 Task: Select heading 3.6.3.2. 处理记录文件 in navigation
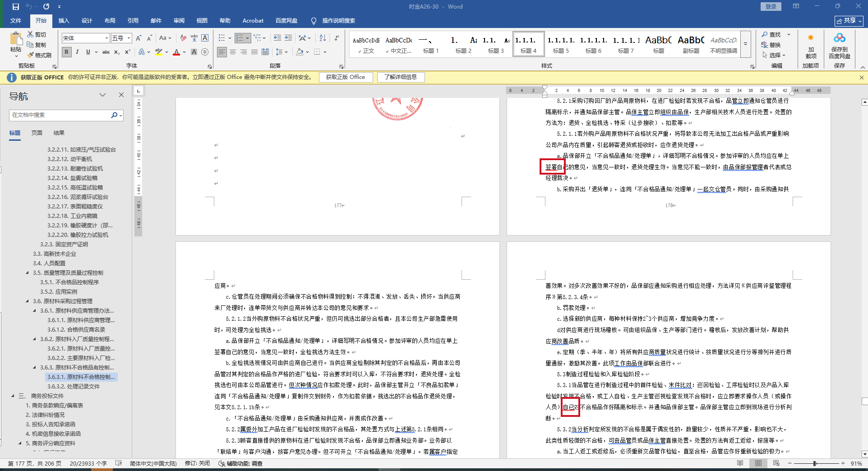pyautogui.click(x=74, y=386)
